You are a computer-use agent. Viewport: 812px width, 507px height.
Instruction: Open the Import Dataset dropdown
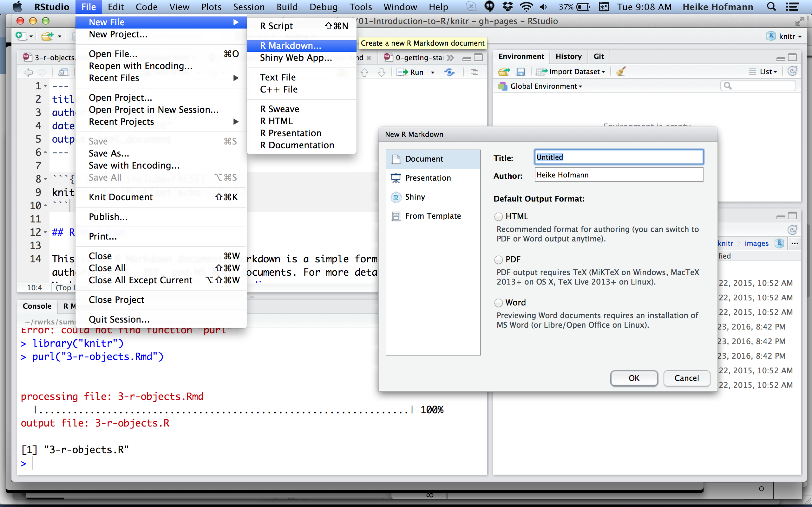point(574,71)
